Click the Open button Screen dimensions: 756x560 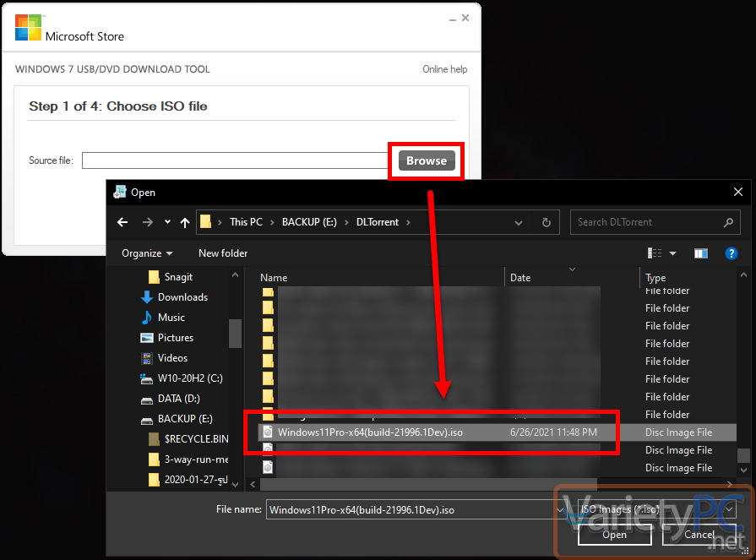pyautogui.click(x=614, y=535)
